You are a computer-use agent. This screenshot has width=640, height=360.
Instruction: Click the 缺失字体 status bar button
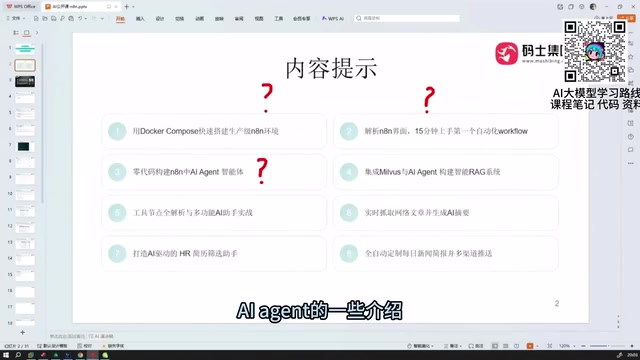point(113,346)
